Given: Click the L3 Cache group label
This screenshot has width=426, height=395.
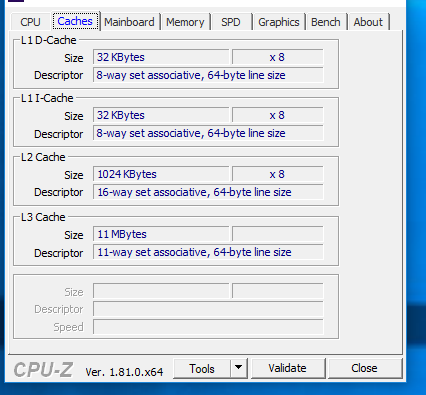Looking at the screenshot, I should pyautogui.click(x=43, y=217).
